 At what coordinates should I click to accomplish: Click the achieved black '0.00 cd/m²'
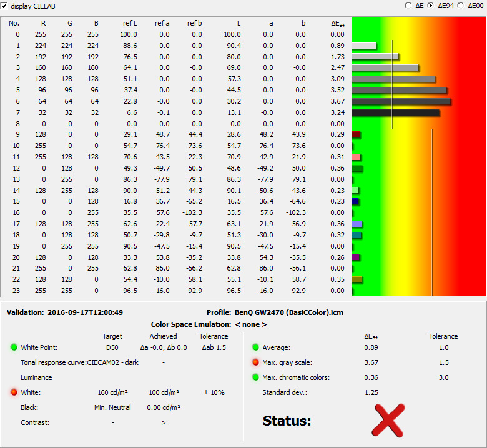164,407
